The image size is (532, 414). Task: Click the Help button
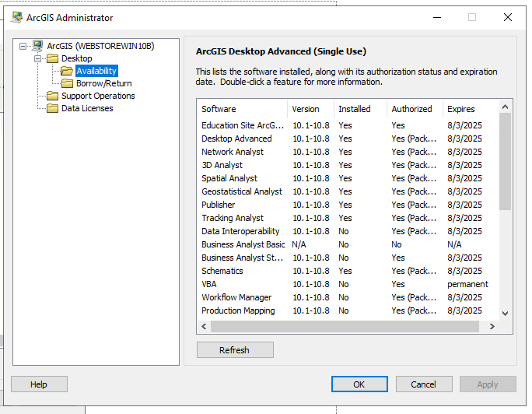(39, 384)
